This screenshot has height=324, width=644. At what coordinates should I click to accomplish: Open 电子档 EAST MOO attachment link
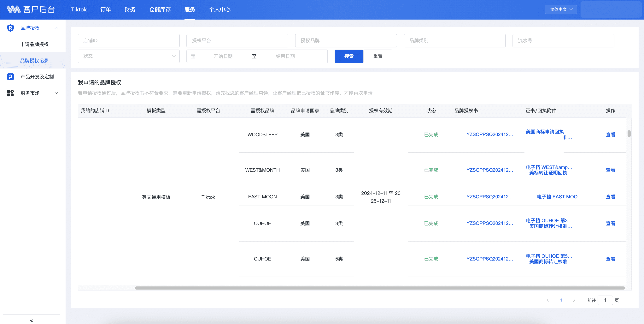pyautogui.click(x=559, y=197)
